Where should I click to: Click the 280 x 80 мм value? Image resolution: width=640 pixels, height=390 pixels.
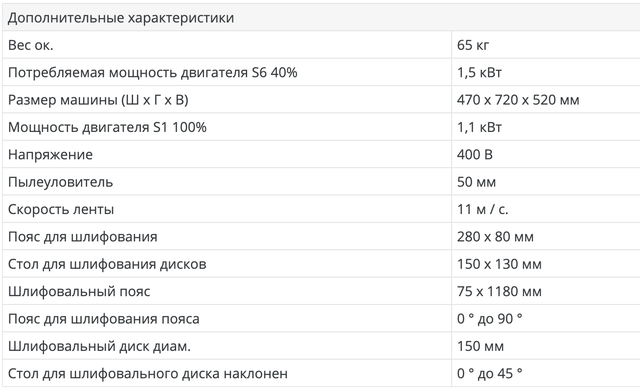495,237
